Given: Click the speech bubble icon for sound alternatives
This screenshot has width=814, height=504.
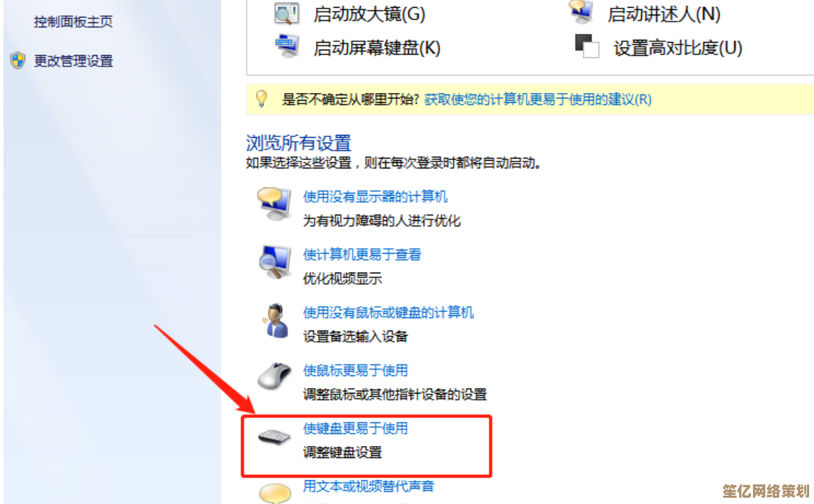Looking at the screenshot, I should coord(275,493).
